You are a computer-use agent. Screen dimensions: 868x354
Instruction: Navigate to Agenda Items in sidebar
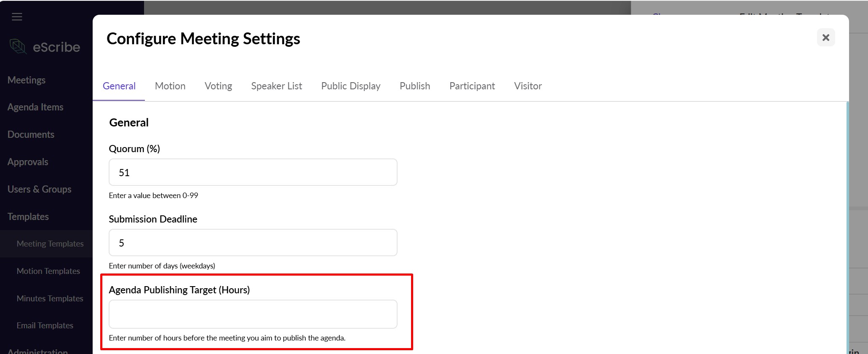pyautogui.click(x=35, y=107)
